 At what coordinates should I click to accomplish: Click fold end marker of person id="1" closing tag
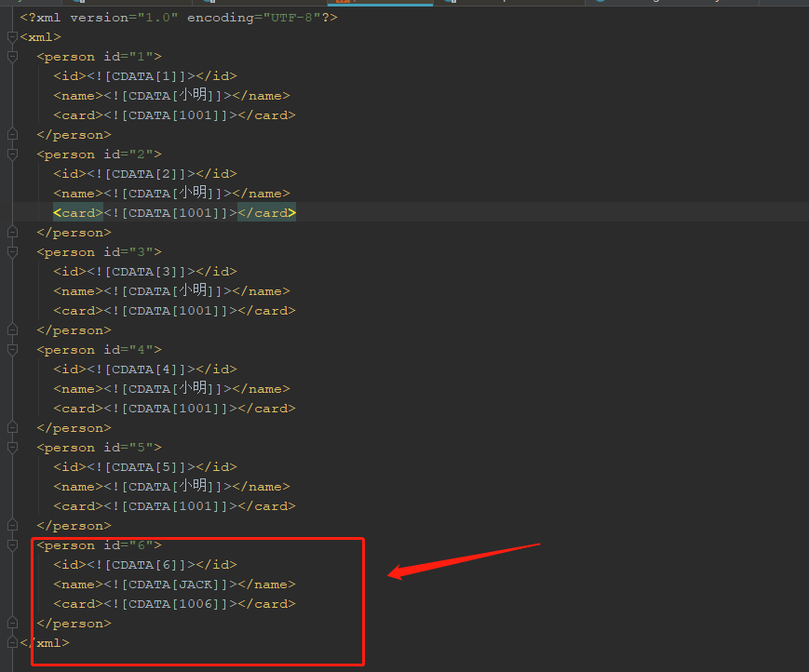[x=13, y=135]
